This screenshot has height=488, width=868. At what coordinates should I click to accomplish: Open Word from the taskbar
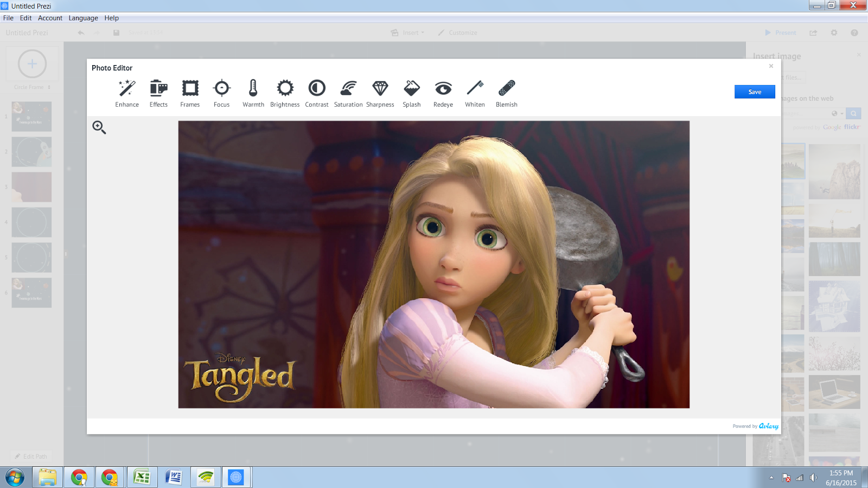point(174,477)
